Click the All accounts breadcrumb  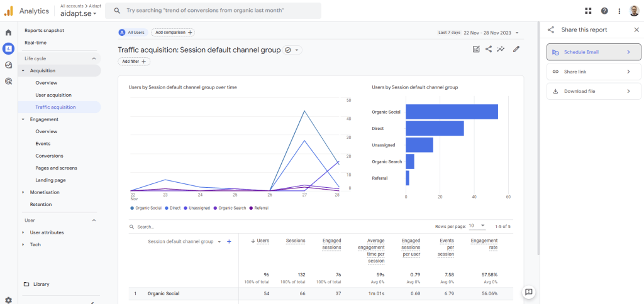(x=70, y=6)
